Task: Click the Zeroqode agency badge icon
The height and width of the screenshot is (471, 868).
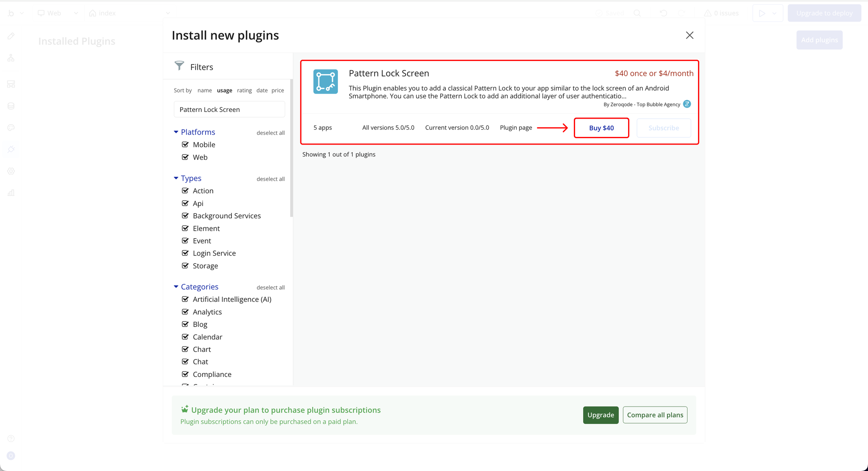Action: [x=687, y=104]
